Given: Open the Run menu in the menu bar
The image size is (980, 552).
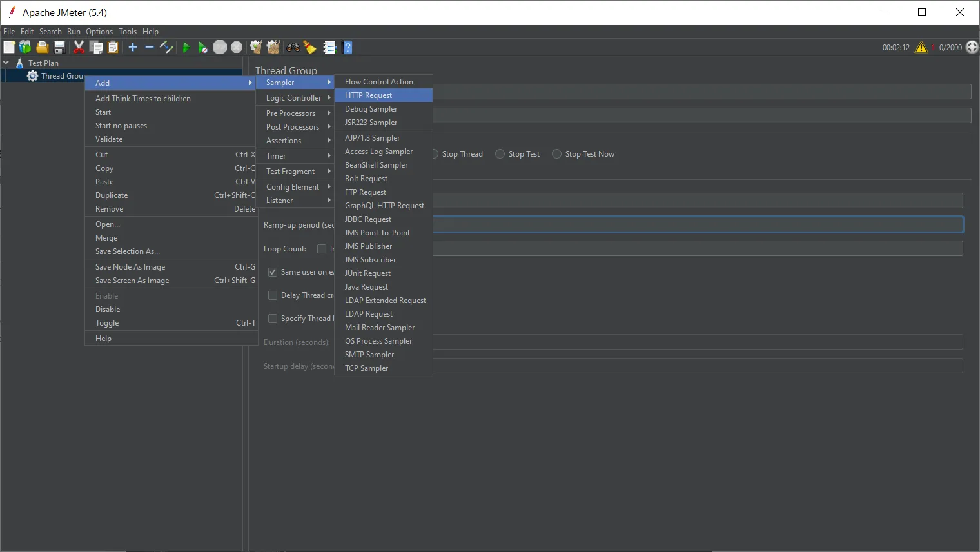Looking at the screenshot, I should [73, 32].
